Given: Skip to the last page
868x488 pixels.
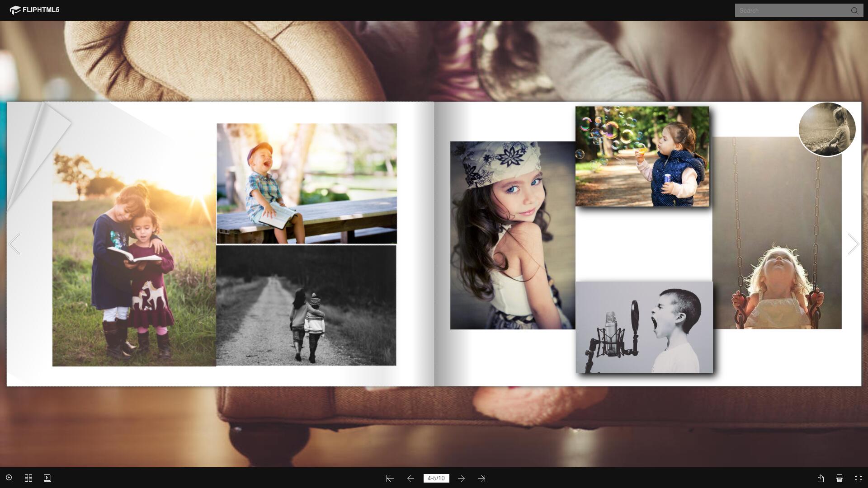Looking at the screenshot, I should click(482, 478).
